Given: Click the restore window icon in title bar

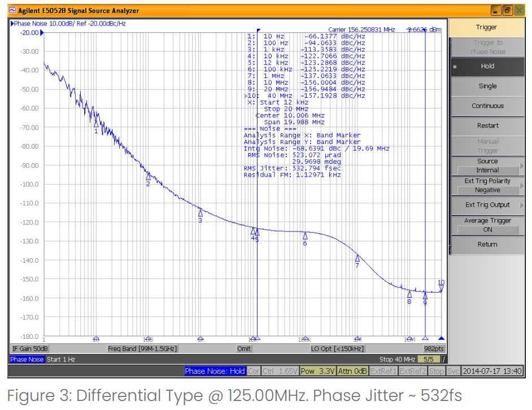Looking at the screenshot, I should coord(507,10).
